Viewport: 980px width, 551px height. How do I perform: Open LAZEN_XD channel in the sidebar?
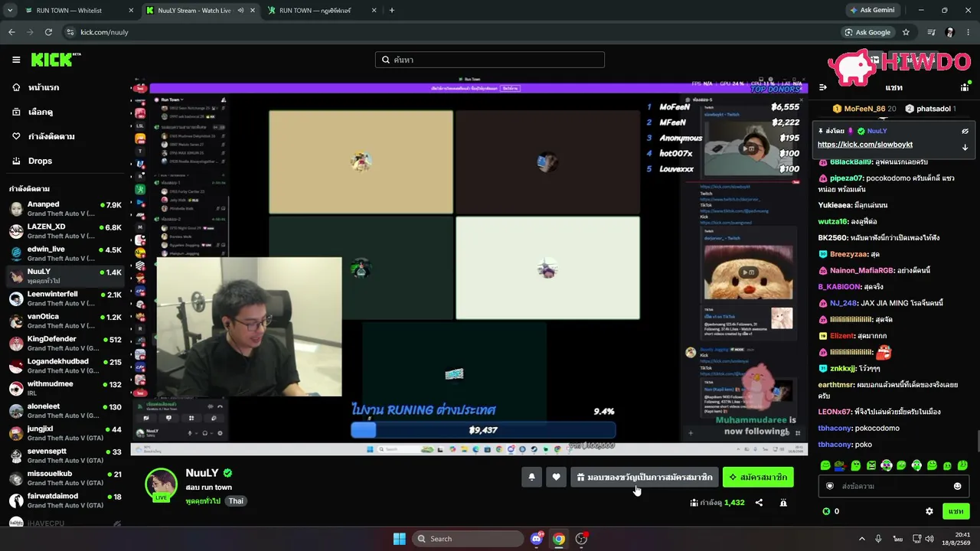point(65,231)
